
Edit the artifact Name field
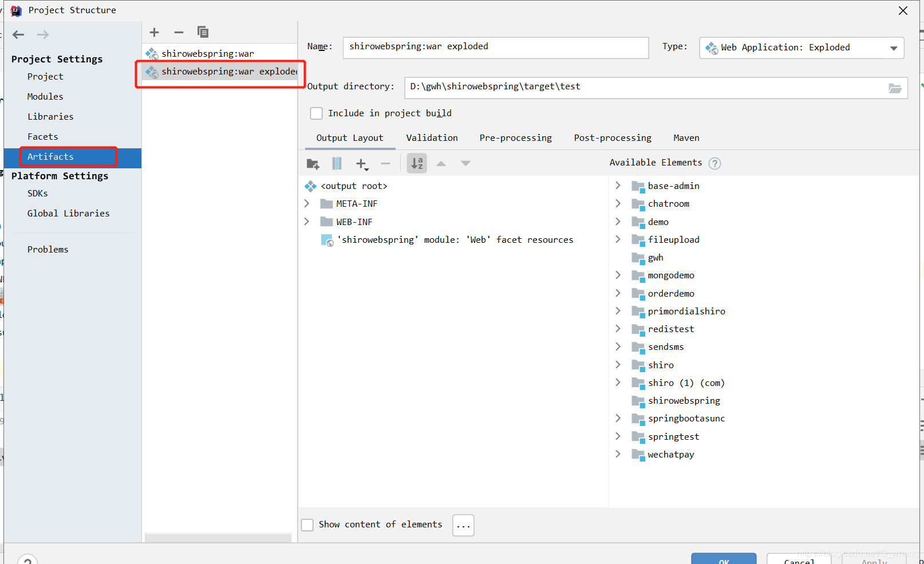tap(496, 48)
